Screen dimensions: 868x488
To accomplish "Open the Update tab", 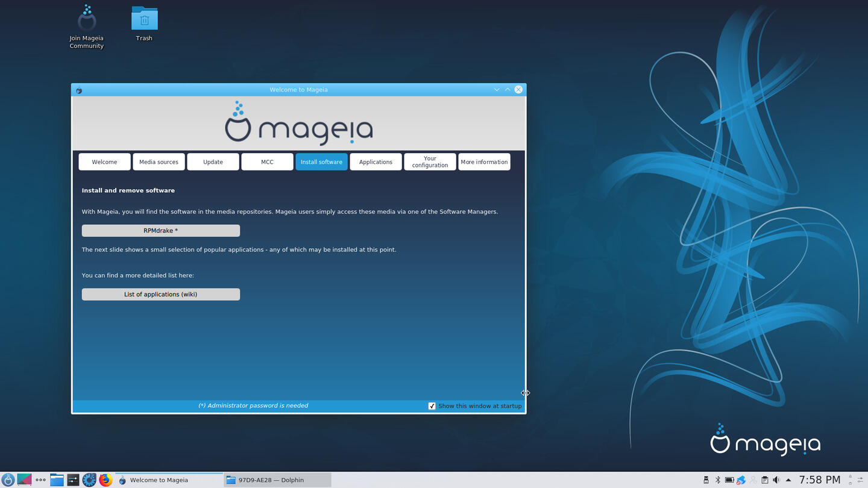I will (x=213, y=162).
